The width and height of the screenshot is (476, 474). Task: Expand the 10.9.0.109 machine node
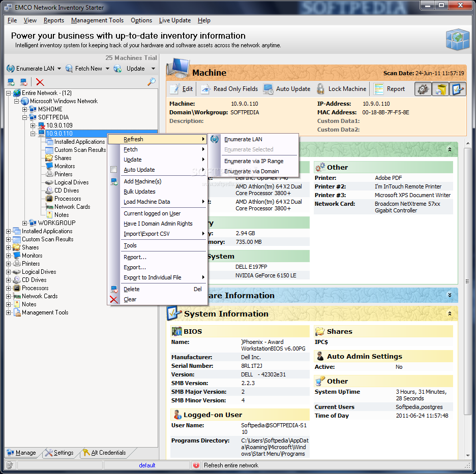pyautogui.click(x=33, y=125)
